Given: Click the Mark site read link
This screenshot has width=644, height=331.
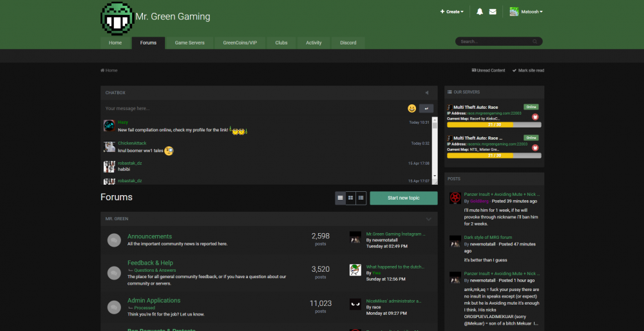Looking at the screenshot, I should click(528, 70).
